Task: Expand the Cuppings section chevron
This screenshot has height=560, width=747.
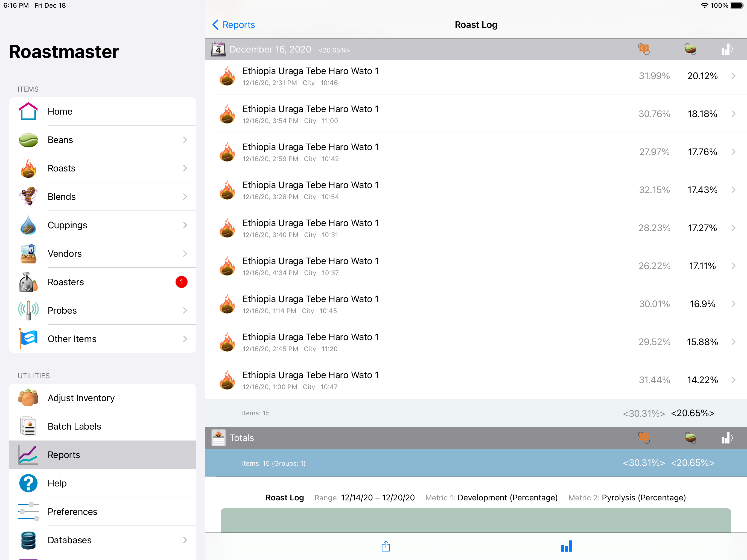Action: pos(185,225)
